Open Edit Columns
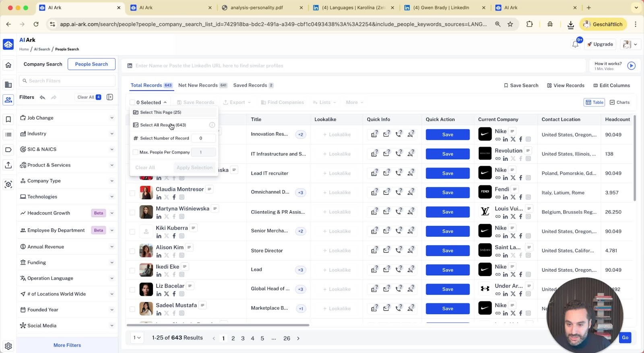Screen dimensions: 644x353 click(x=611, y=85)
